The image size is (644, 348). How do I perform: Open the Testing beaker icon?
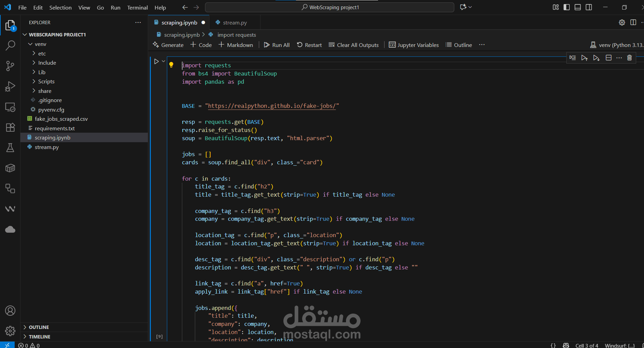point(10,148)
